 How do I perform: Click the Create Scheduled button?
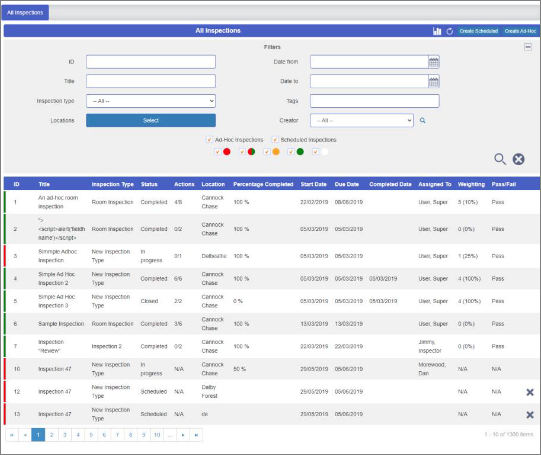[x=479, y=31]
